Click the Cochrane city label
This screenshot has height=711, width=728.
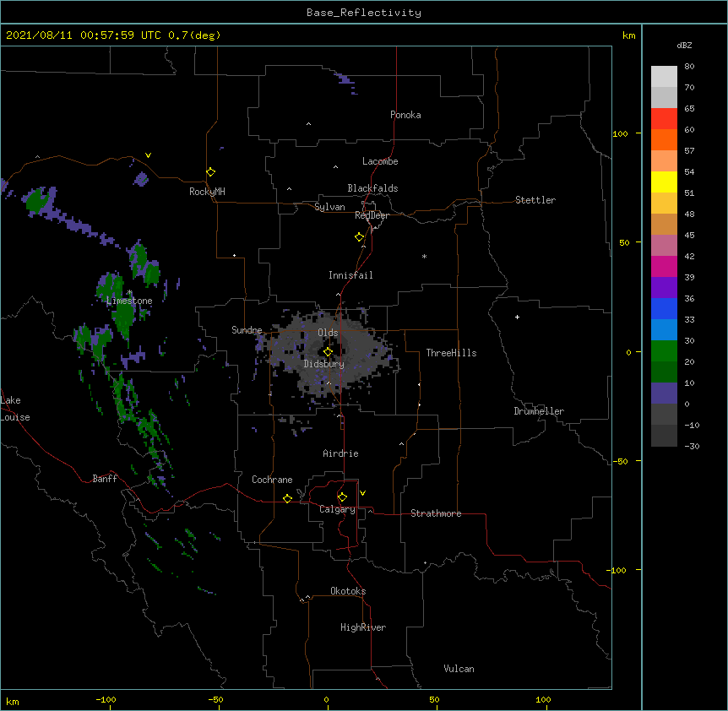click(x=272, y=480)
